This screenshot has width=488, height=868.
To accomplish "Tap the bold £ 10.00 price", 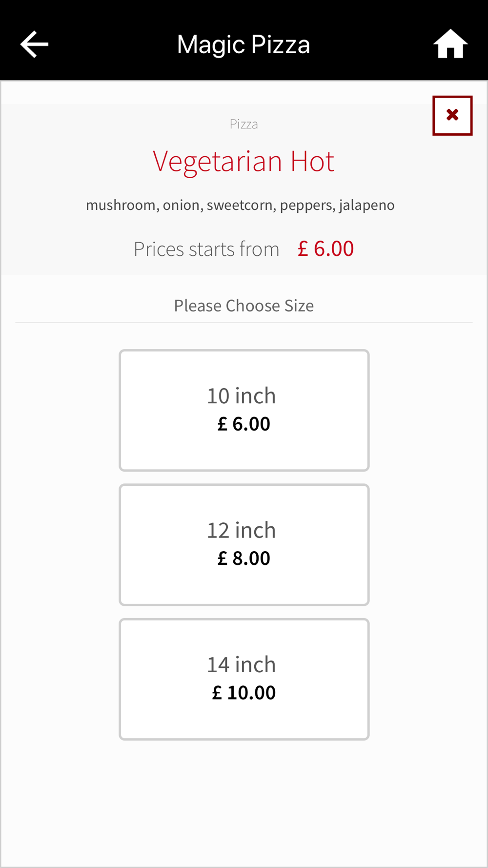I will pos(244,692).
